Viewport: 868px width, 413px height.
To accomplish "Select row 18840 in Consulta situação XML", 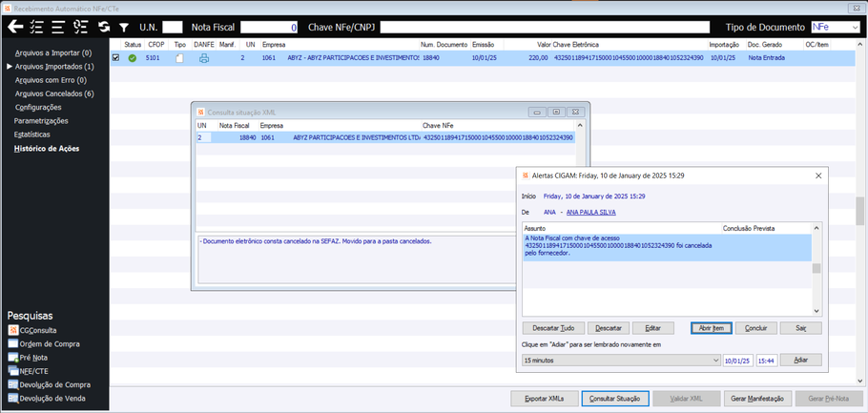I will (x=386, y=138).
